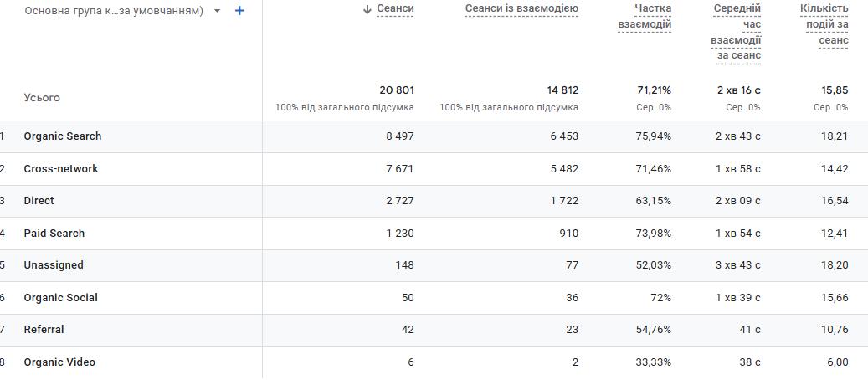Viewport: 868px width, 380px height.
Task: Select the Direct channel row
Action: tap(39, 201)
